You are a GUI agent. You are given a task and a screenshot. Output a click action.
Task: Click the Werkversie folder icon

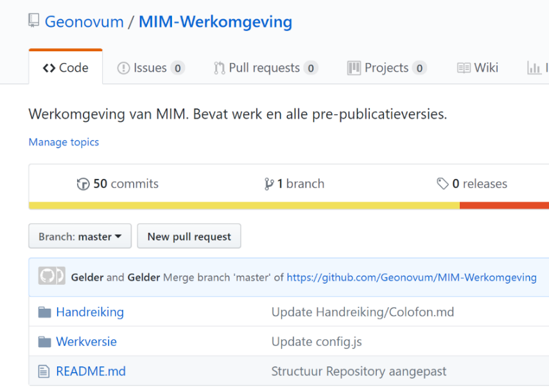[x=44, y=342]
